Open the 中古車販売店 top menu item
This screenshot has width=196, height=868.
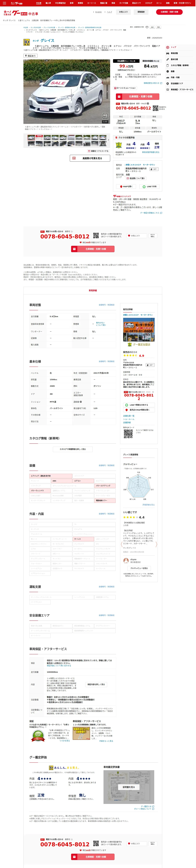[x=60, y=3]
